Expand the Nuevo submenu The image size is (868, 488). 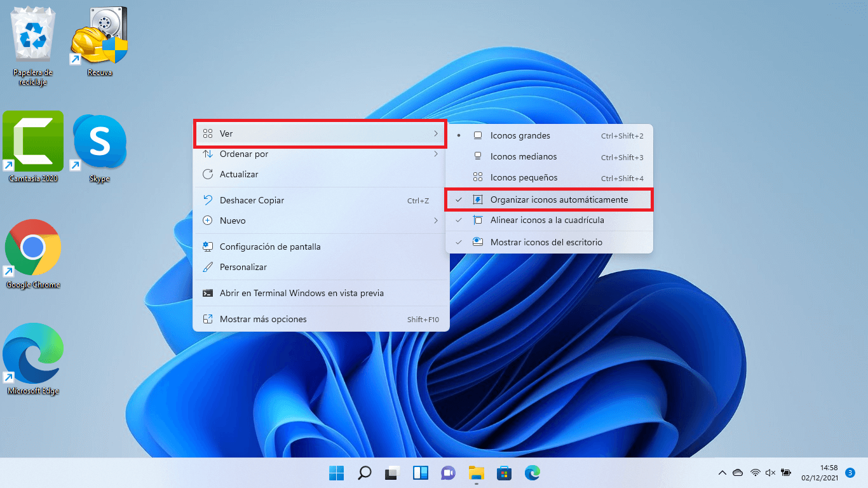click(x=321, y=220)
